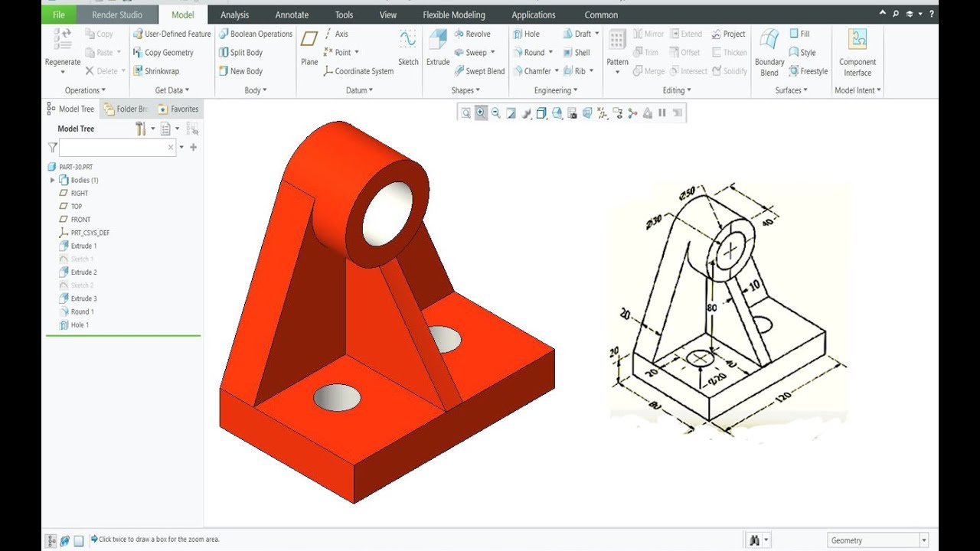980x551 pixels.
Task: Open the Regenerate dropdown arrow
Action: pyautogui.click(x=63, y=73)
